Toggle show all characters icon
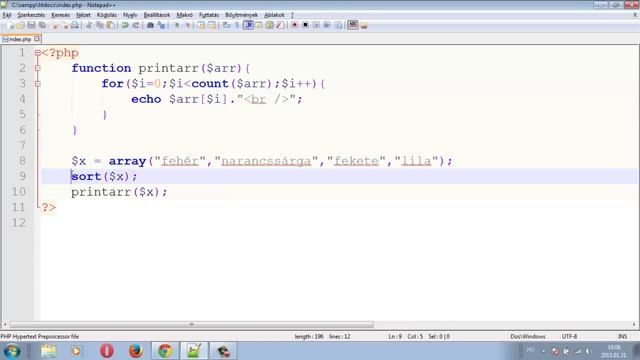Image resolution: width=640 pixels, height=360 pixels. pos(237,25)
